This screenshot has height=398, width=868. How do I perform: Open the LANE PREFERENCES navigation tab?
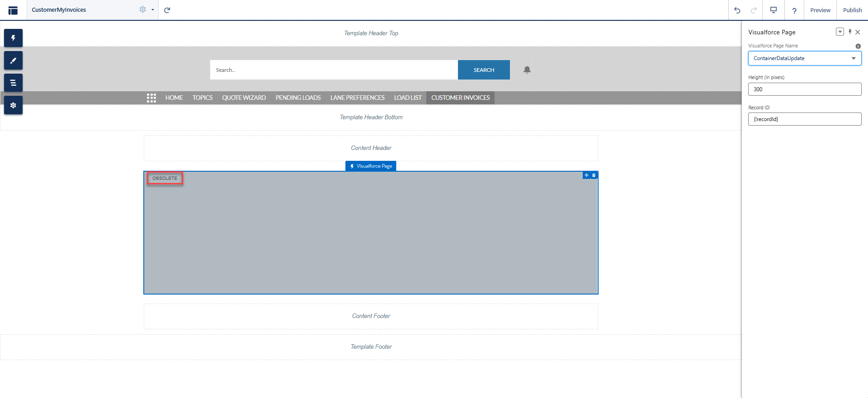tap(358, 98)
